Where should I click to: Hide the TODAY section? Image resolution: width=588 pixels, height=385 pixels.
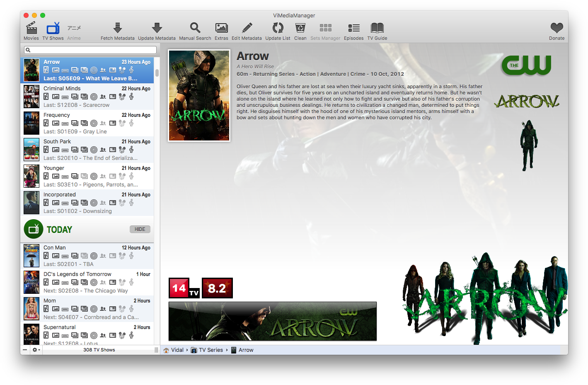140,229
